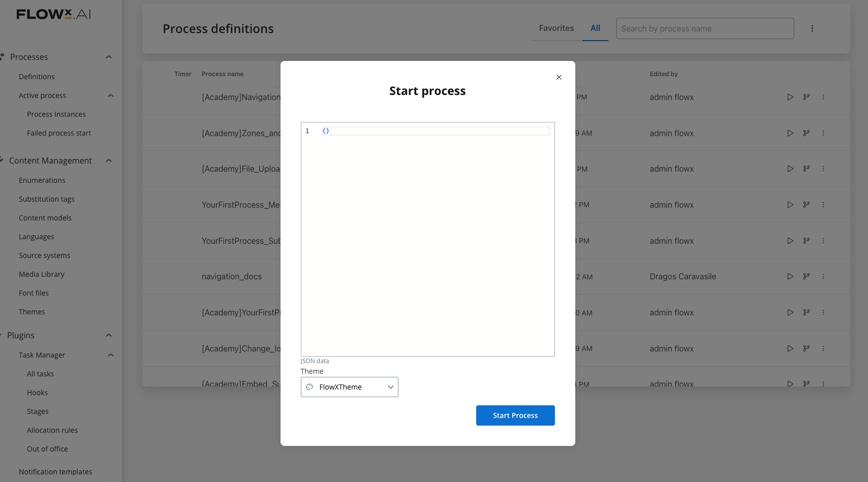Open branch icon for YourFirstProcess_Me row
Viewport: 868px width, 482px height.
(x=807, y=205)
